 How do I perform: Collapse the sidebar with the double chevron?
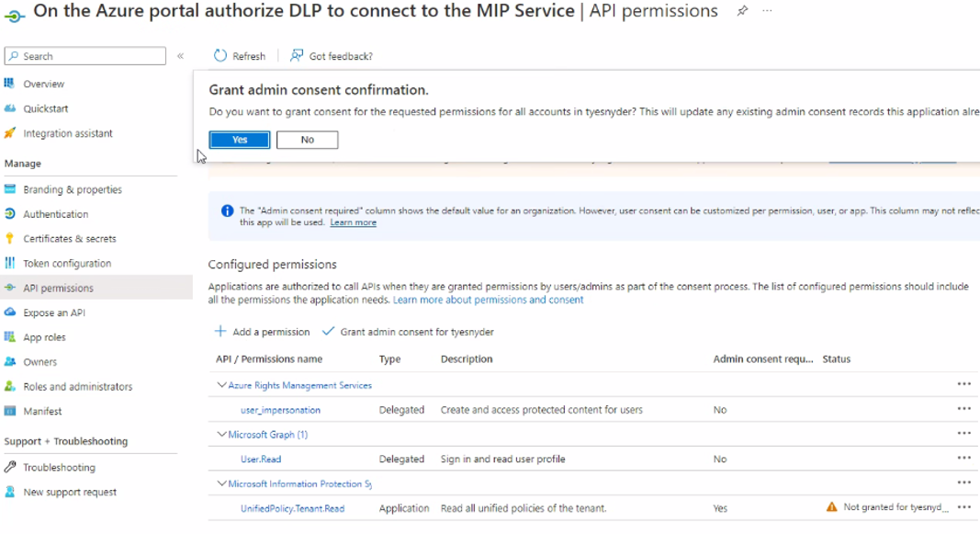[x=181, y=56]
